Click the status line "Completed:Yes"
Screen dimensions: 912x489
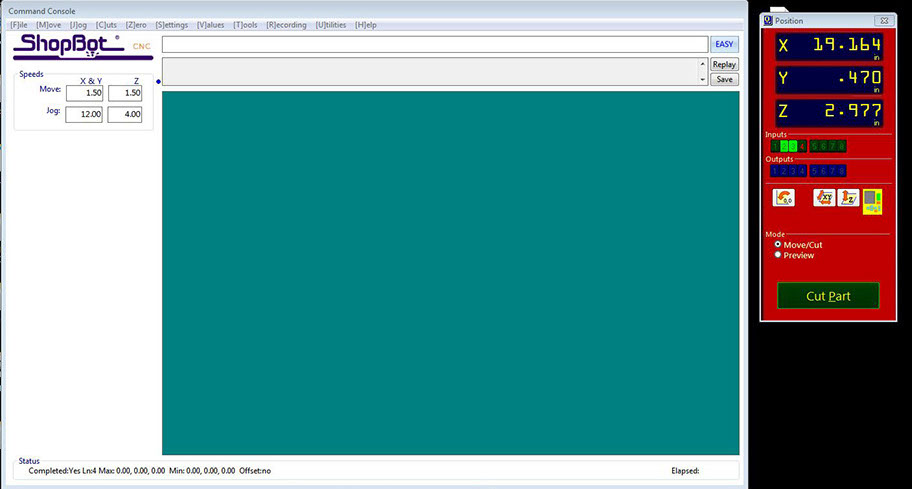click(55, 471)
